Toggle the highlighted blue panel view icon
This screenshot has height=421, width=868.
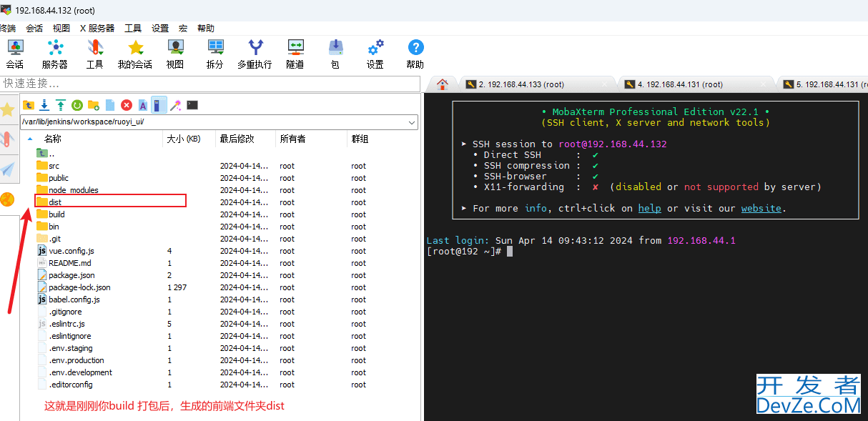click(x=159, y=105)
